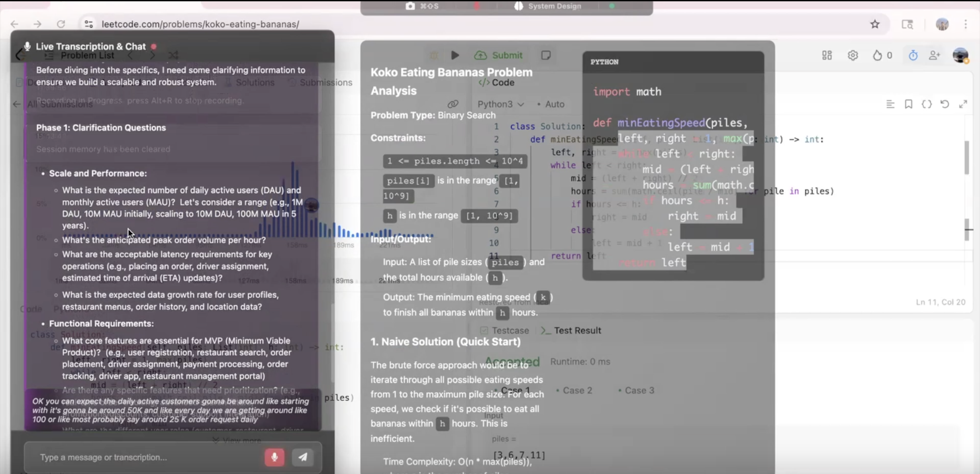Click the format code icon in the editor toolbar

pos(890,104)
